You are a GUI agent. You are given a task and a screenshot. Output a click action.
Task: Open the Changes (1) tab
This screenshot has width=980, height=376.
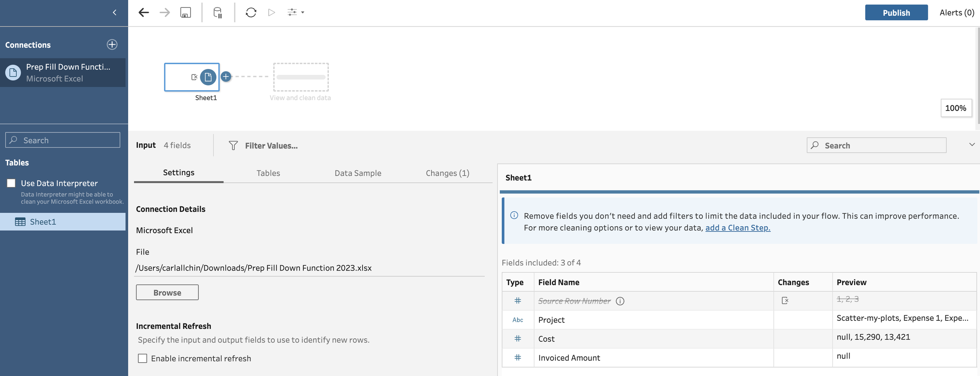[447, 173]
